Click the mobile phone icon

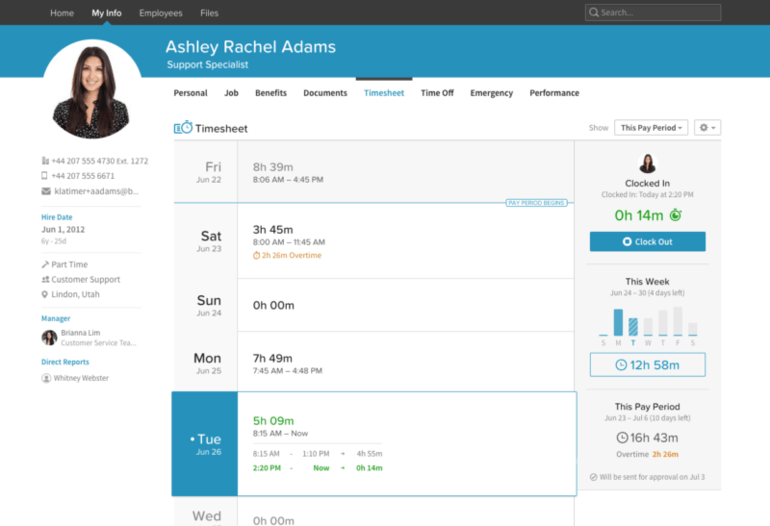tap(45, 176)
